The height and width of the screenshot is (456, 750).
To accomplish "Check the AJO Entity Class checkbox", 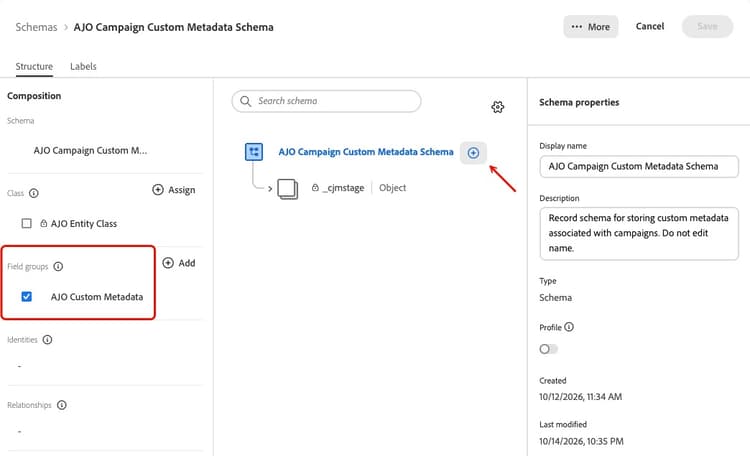I will click(x=27, y=223).
